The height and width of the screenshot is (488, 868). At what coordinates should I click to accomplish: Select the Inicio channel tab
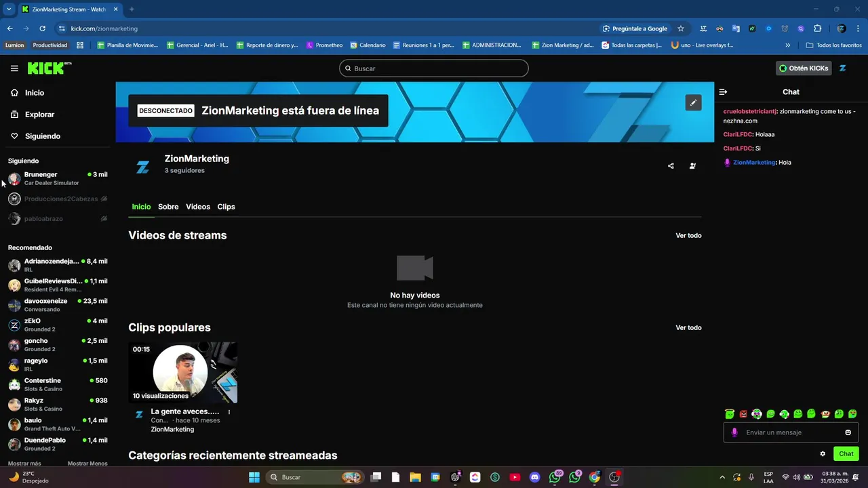coord(141,207)
